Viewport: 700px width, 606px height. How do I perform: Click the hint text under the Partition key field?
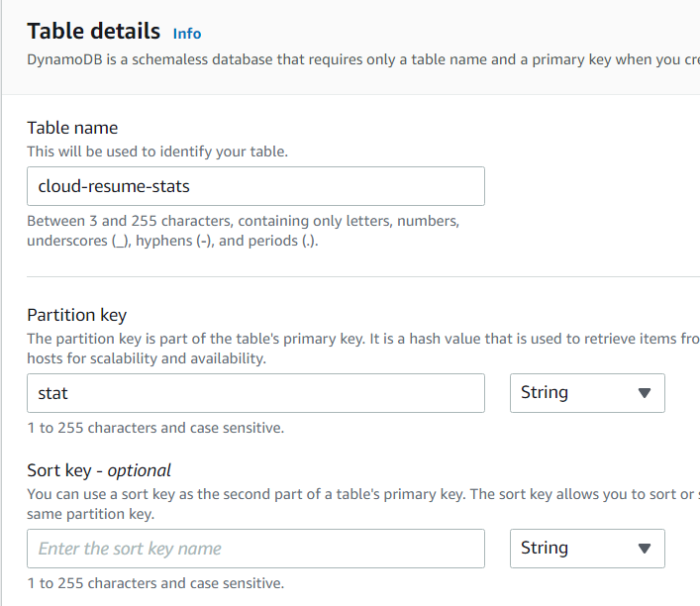(x=155, y=428)
